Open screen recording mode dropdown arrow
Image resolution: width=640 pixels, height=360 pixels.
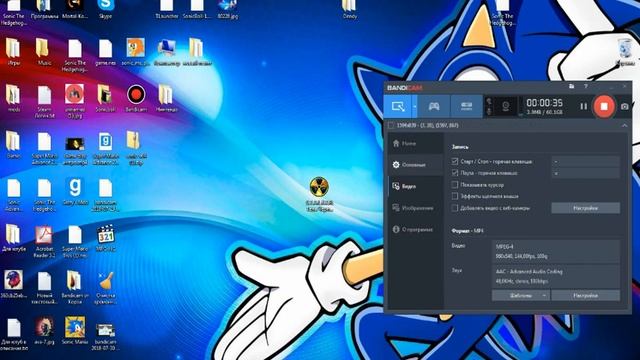pyautogui.click(x=414, y=107)
